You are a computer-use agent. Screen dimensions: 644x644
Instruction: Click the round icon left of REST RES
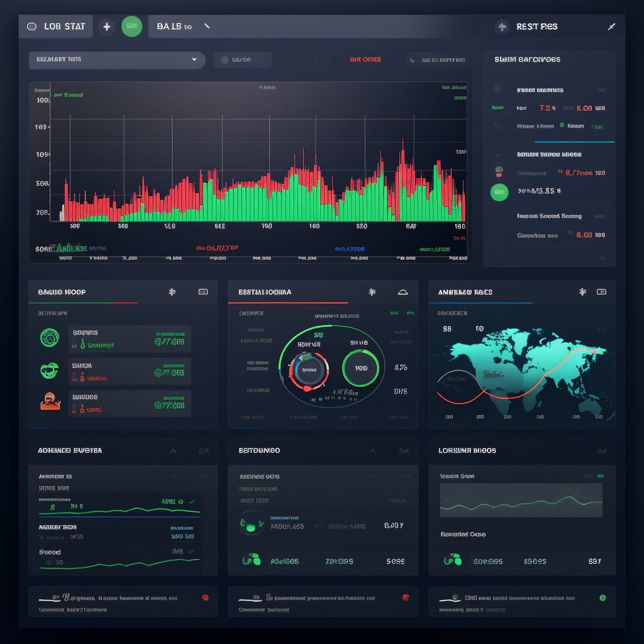[502, 27]
